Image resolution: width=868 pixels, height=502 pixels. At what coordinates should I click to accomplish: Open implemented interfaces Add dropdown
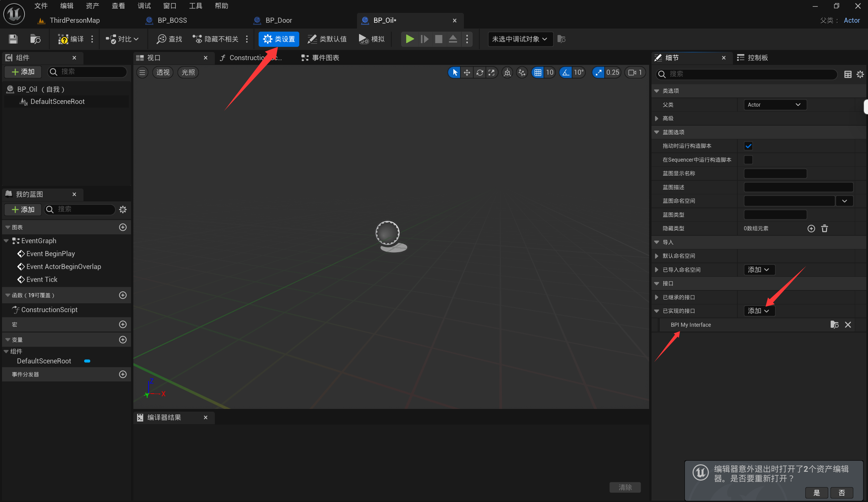758,311
